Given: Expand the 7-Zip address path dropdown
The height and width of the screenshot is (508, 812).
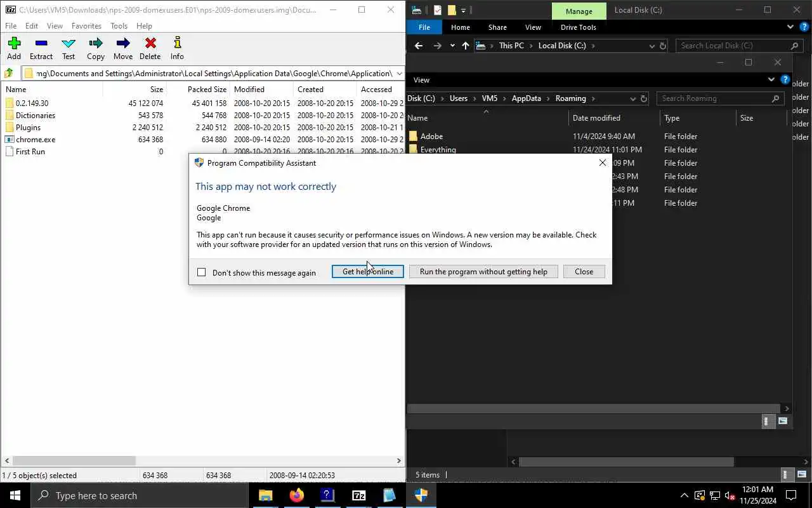Looking at the screenshot, I should (x=399, y=73).
